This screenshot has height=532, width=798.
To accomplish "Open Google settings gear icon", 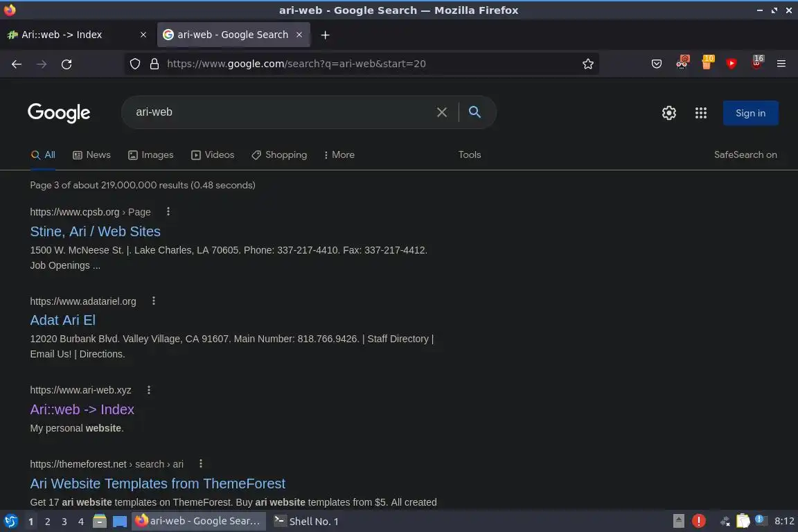I will [x=668, y=113].
